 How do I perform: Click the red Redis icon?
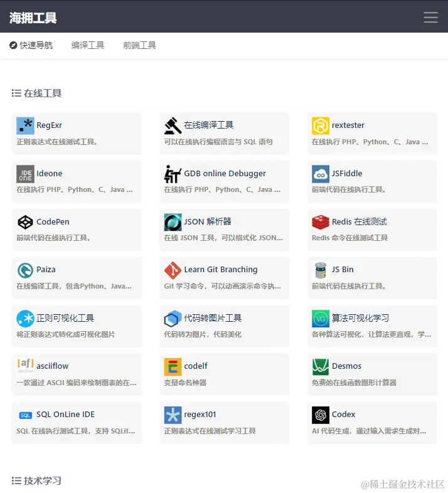click(321, 222)
